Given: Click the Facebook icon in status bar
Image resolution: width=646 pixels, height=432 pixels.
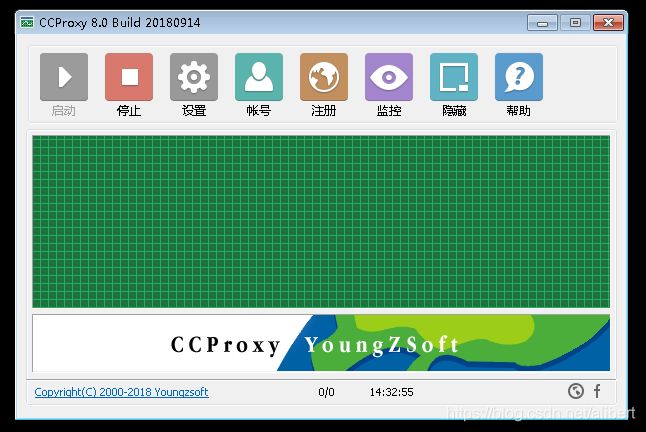Looking at the screenshot, I should point(597,391).
